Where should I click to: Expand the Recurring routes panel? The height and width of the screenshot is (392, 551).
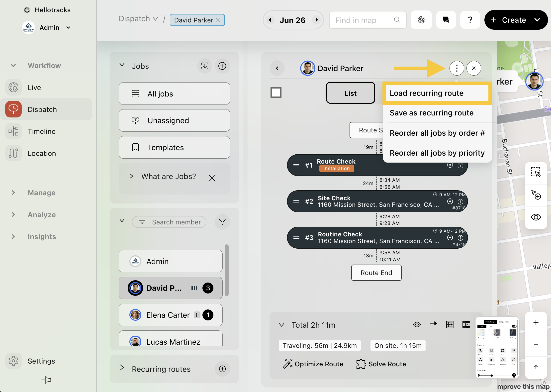click(122, 367)
